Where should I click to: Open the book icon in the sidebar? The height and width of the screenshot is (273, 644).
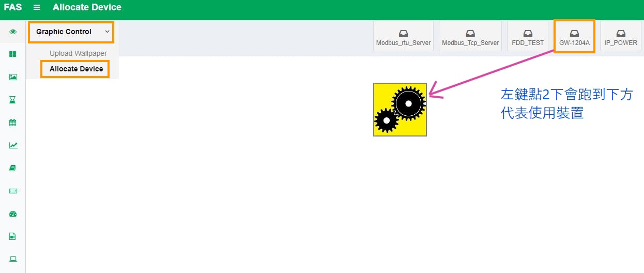tap(13, 168)
